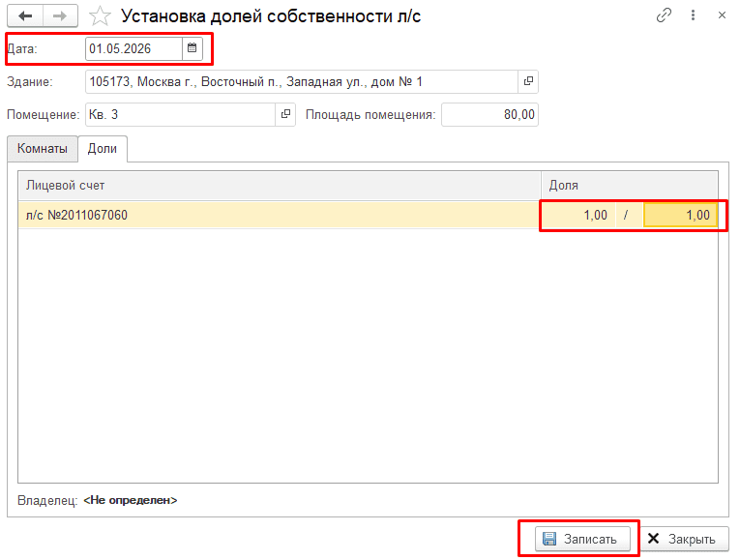The height and width of the screenshot is (560, 740).
Task: Click the Лицевой счет column header
Action: pyautogui.click(x=280, y=186)
